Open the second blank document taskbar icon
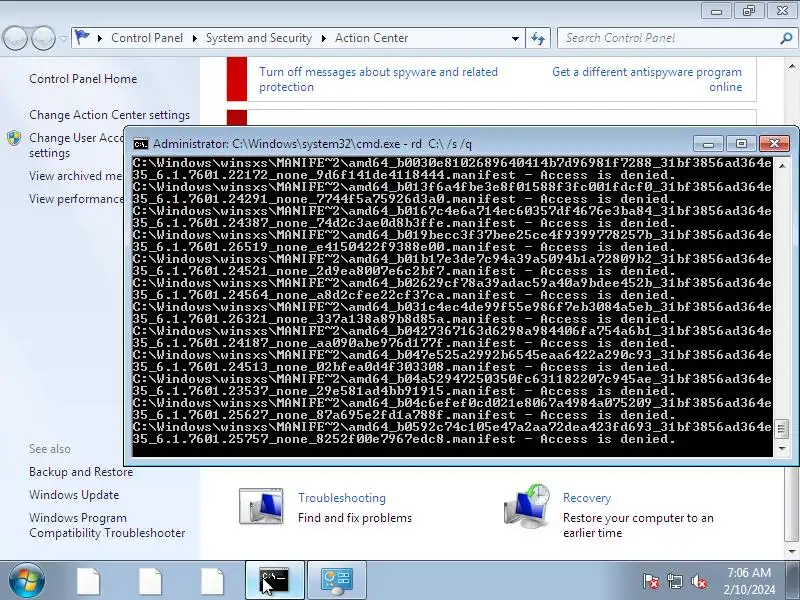 tap(151, 581)
